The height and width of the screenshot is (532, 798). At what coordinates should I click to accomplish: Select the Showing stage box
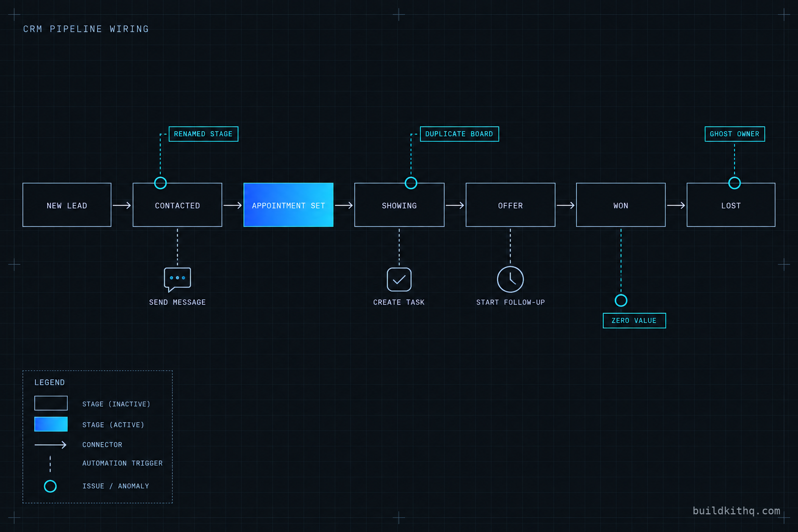click(400, 205)
